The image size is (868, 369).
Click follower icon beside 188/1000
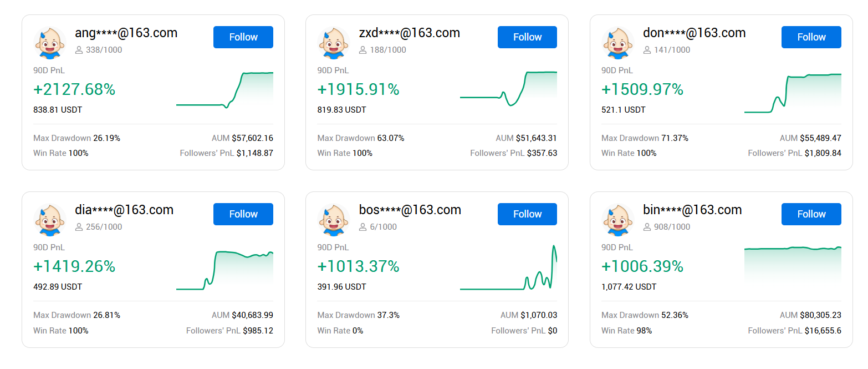tap(363, 50)
